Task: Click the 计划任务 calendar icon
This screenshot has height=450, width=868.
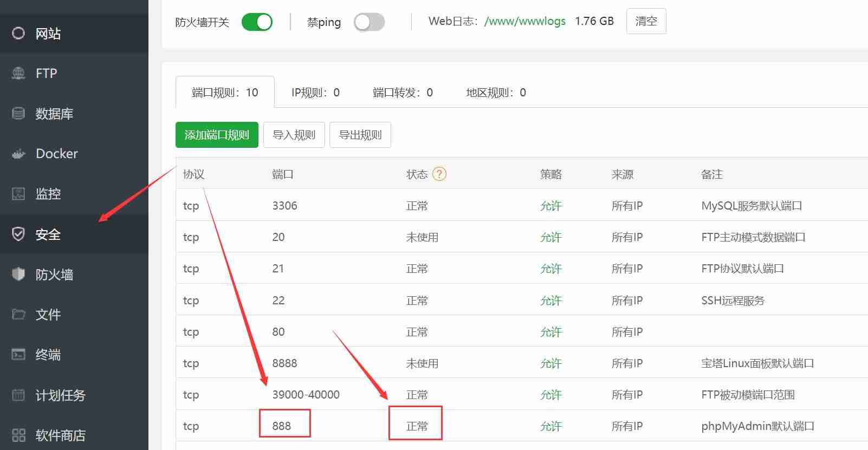Action: pos(18,395)
